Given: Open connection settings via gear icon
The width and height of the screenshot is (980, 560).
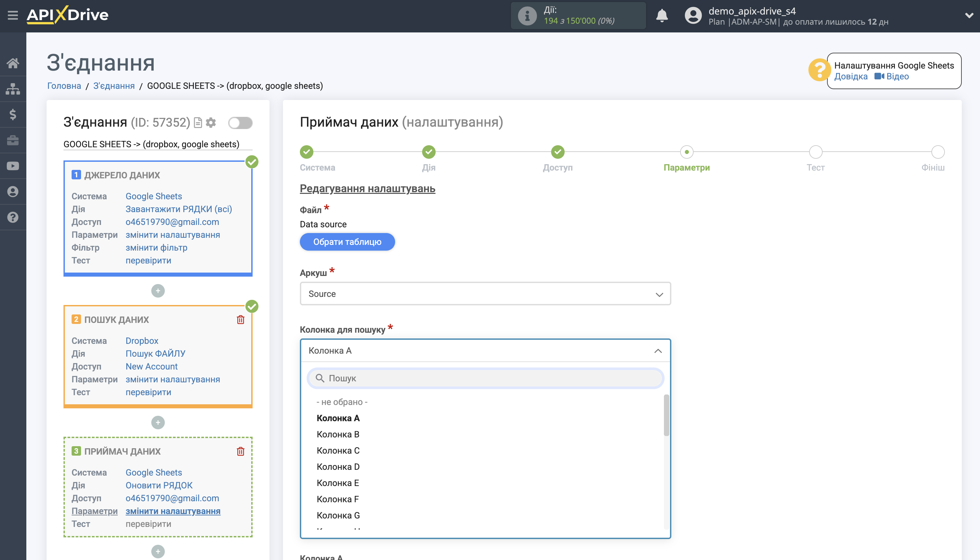Looking at the screenshot, I should [x=211, y=122].
